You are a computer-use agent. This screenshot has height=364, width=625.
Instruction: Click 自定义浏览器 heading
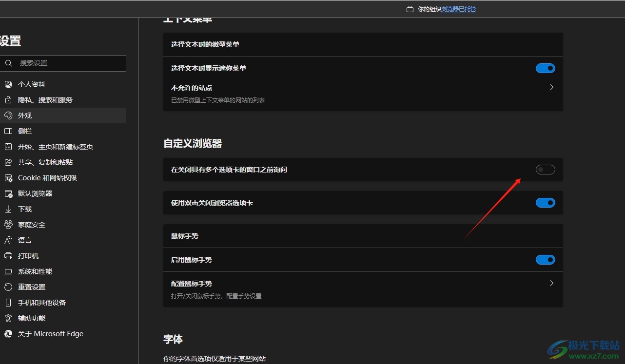193,144
